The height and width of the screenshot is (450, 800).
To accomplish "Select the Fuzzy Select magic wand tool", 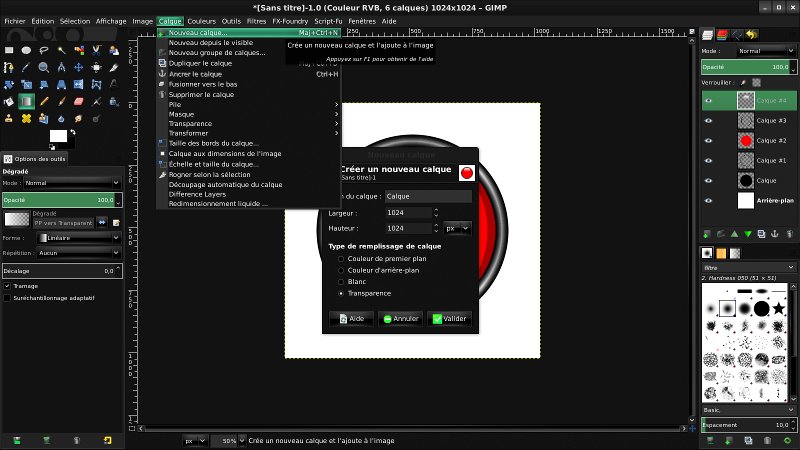I will (61, 50).
